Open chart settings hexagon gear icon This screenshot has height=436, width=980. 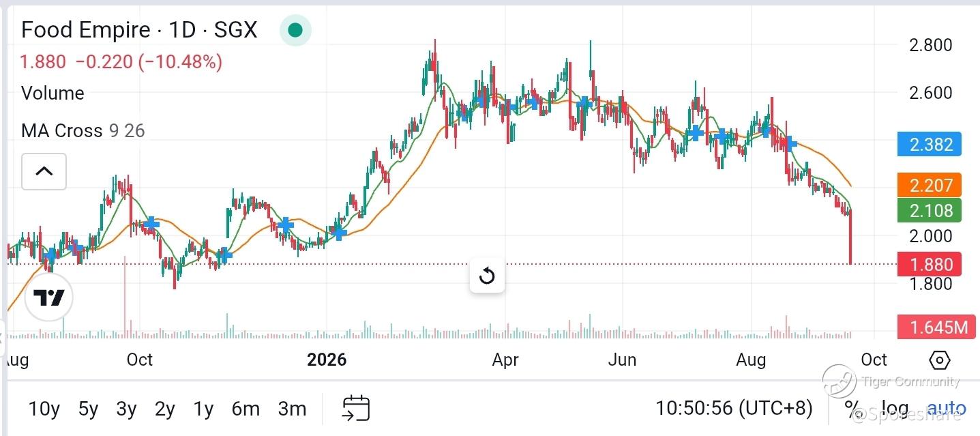pyautogui.click(x=939, y=360)
